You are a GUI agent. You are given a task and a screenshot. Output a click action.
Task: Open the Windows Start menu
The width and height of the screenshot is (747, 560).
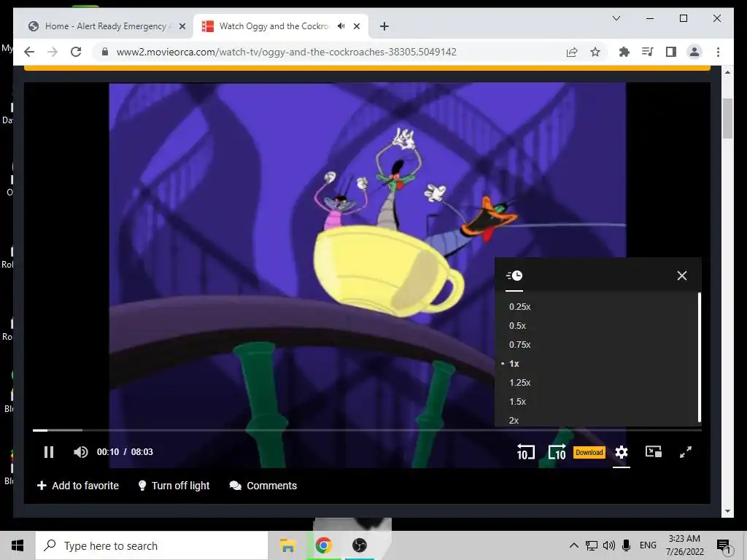pos(18,545)
